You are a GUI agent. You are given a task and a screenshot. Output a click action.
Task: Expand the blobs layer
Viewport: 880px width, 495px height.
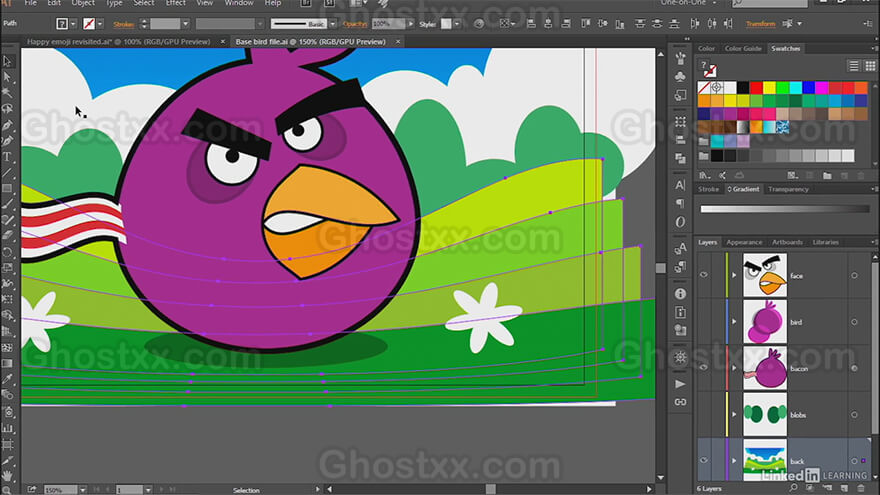pos(734,414)
